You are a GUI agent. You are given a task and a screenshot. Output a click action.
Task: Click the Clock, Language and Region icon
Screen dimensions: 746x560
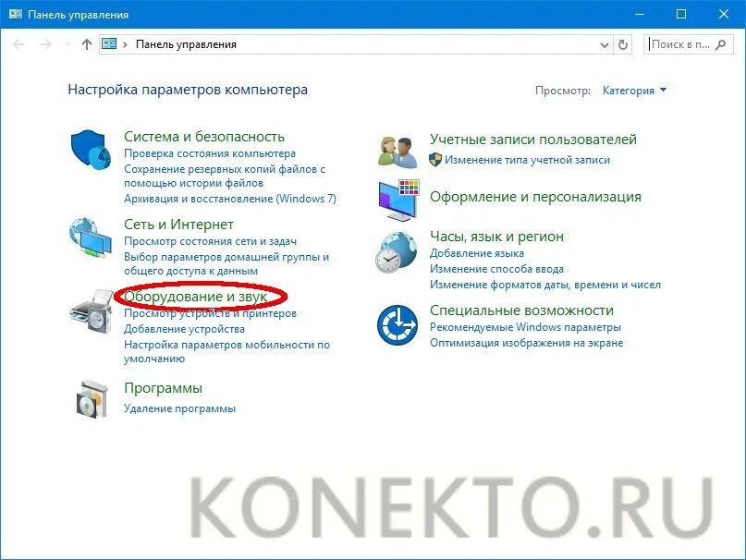pos(397,252)
